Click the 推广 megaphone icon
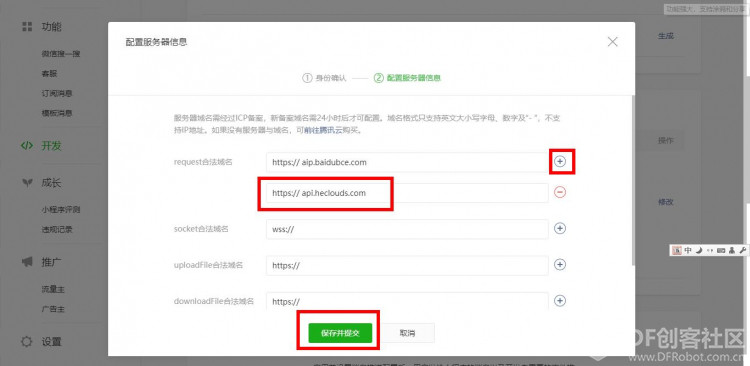This screenshot has height=366, width=750. click(27, 262)
